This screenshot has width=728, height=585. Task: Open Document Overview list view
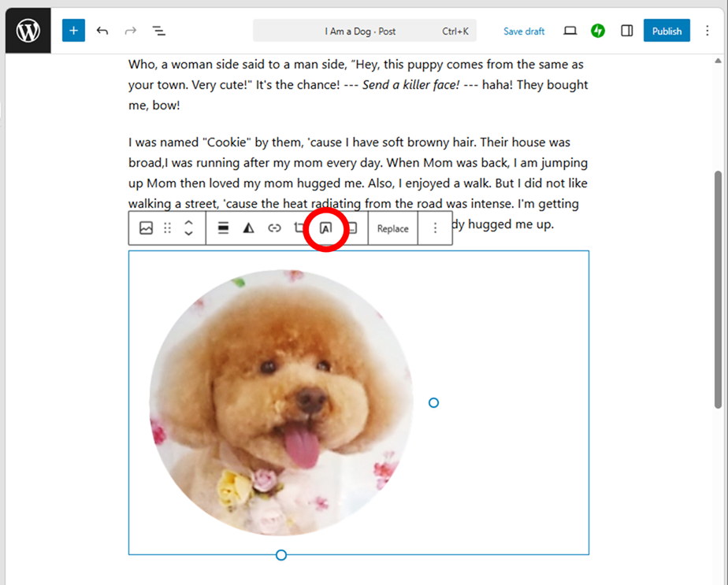(x=159, y=31)
